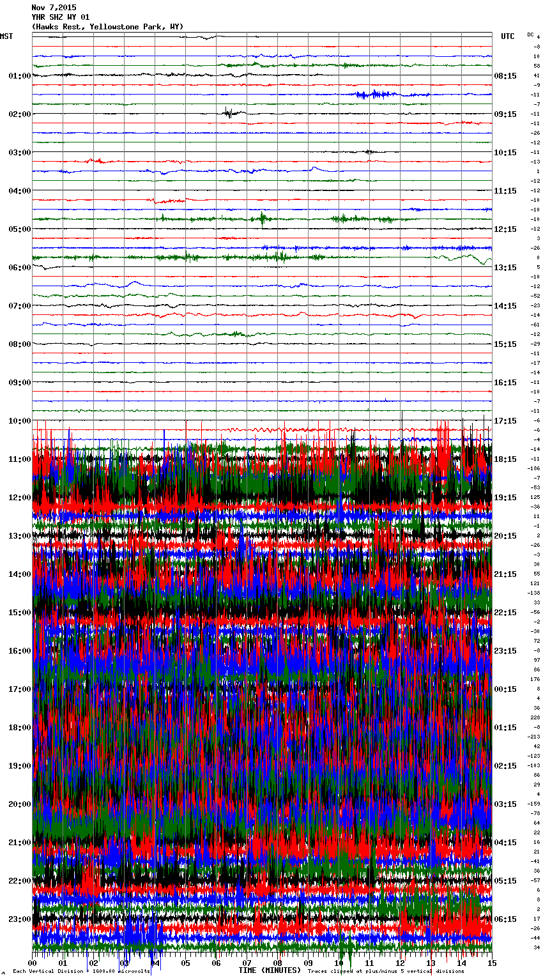
Task: Click the '12:15' UTC time label
Action: (505, 229)
